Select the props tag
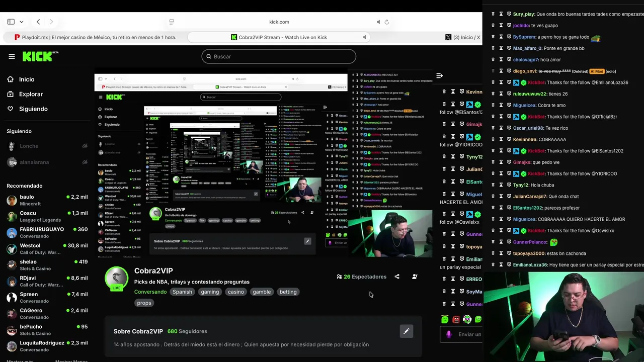Viewport: 644px width, 362px height. [x=144, y=303]
